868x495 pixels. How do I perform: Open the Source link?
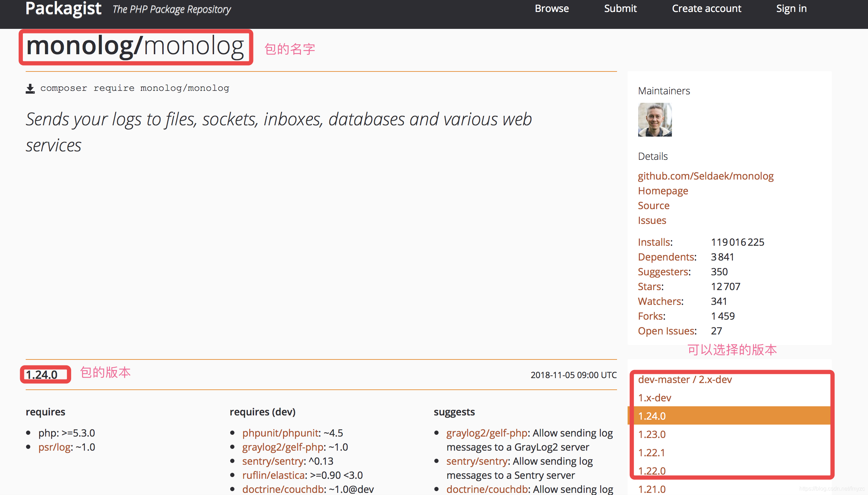click(x=654, y=206)
